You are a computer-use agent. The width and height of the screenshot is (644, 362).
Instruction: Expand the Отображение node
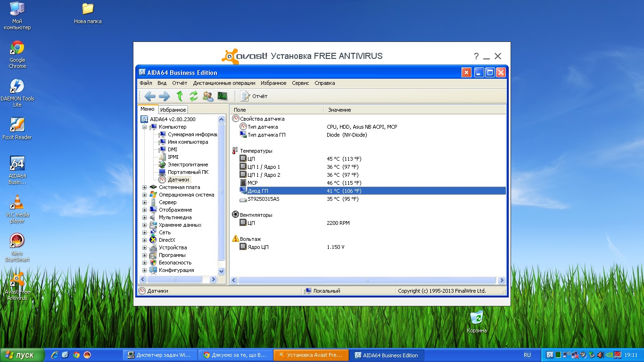click(144, 210)
